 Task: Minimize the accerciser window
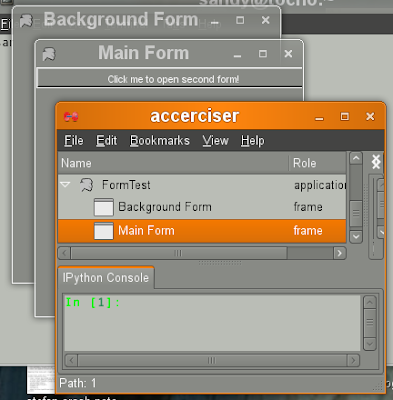[x=319, y=117]
